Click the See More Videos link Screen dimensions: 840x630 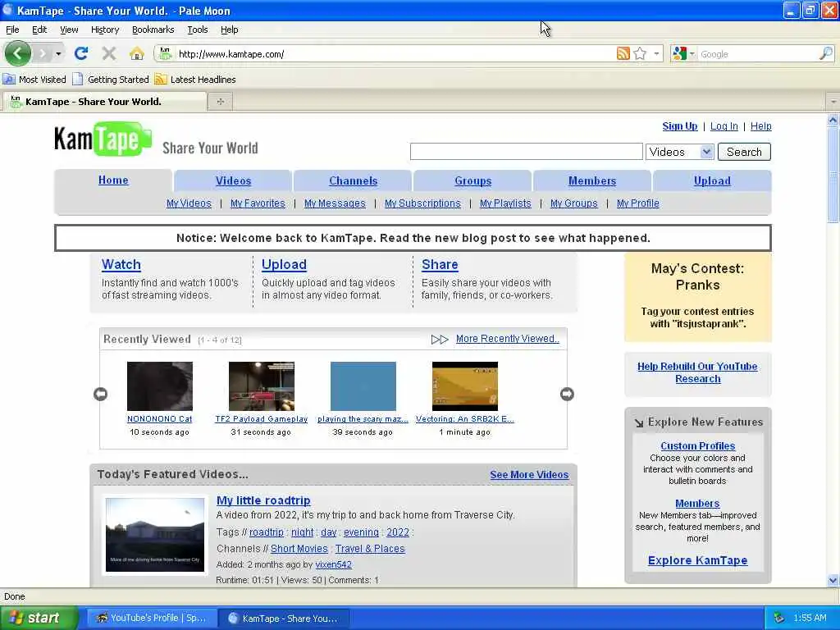pyautogui.click(x=529, y=475)
